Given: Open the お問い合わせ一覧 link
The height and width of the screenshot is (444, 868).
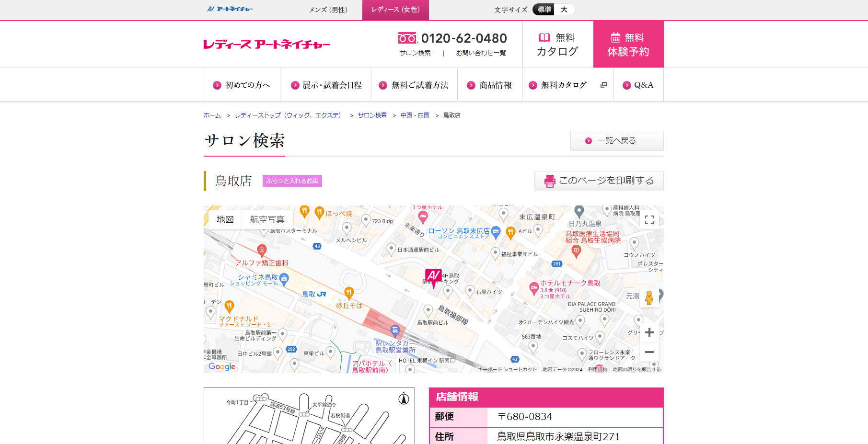Looking at the screenshot, I should coord(481,53).
